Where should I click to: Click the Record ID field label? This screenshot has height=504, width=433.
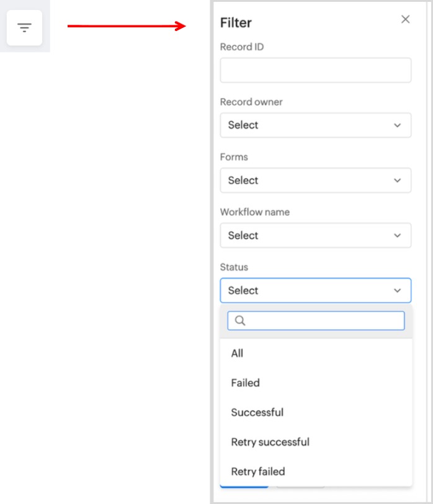pyautogui.click(x=242, y=47)
